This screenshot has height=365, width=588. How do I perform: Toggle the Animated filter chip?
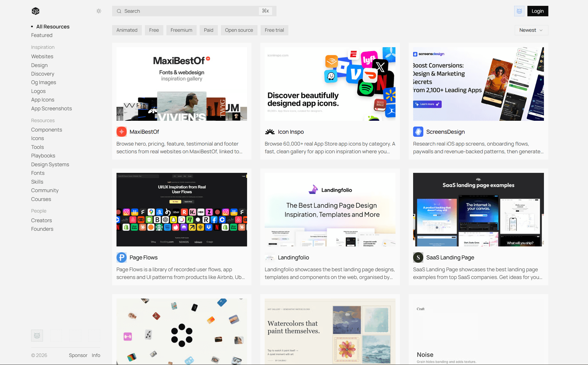click(x=127, y=30)
